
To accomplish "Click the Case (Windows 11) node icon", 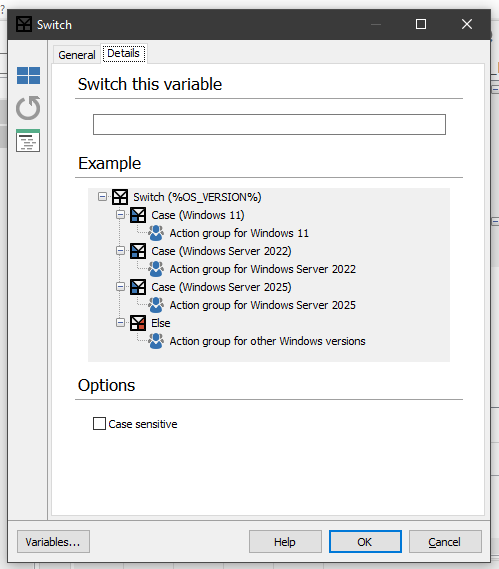I will pos(138,215).
